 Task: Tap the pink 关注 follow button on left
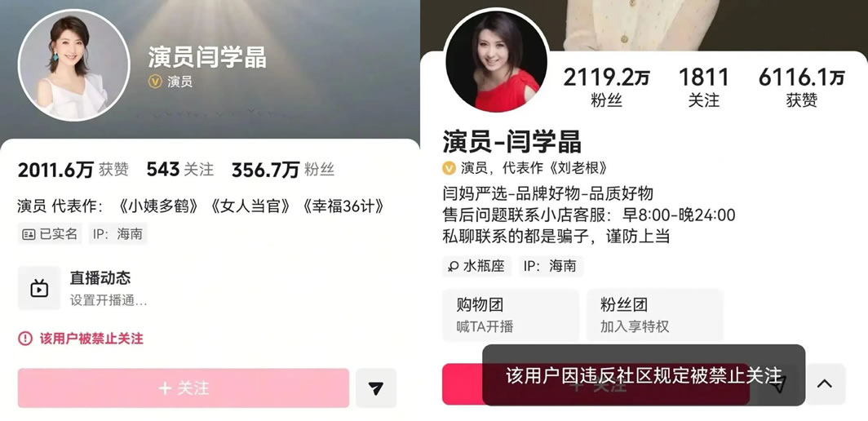pyautogui.click(x=184, y=388)
